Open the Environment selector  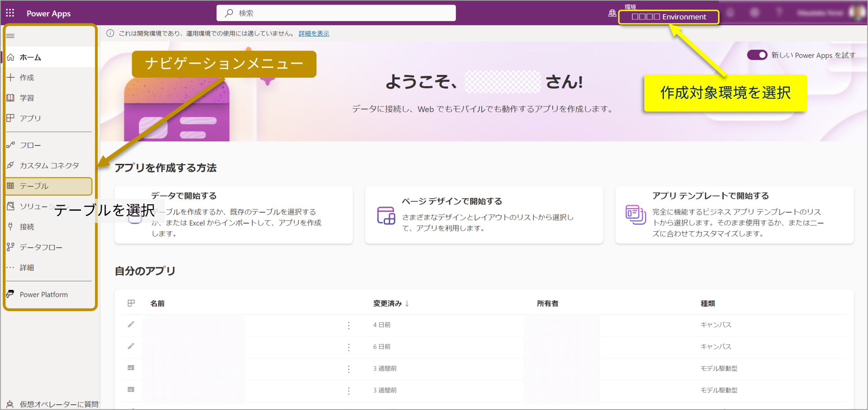669,17
